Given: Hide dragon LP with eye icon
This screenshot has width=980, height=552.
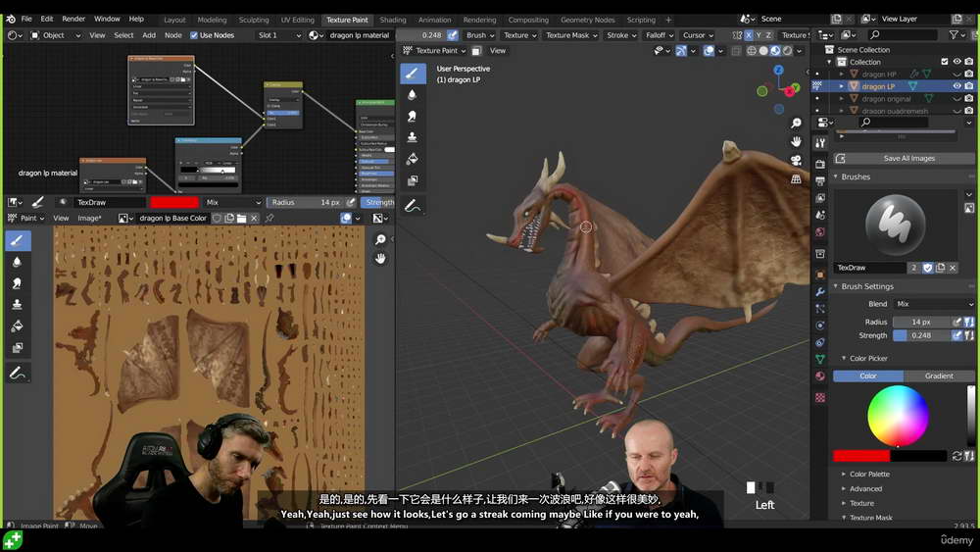Looking at the screenshot, I should 956,86.
